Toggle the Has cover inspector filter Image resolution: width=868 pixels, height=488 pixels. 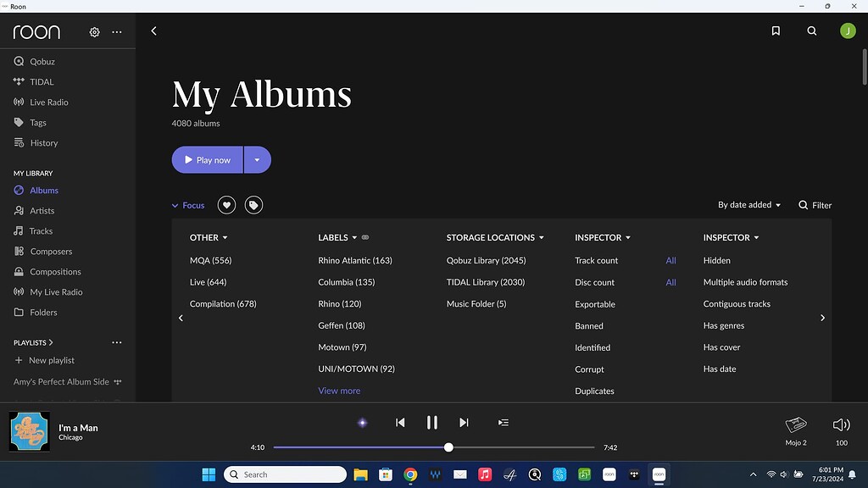(721, 347)
